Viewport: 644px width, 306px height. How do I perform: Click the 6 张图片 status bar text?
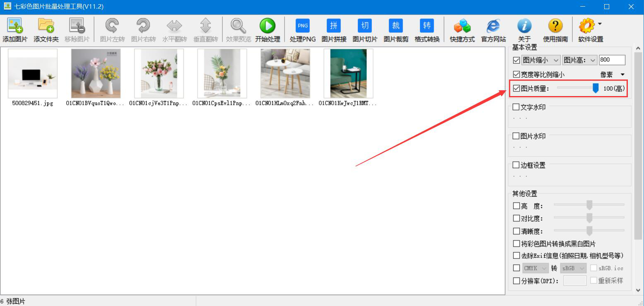pyautogui.click(x=13, y=301)
